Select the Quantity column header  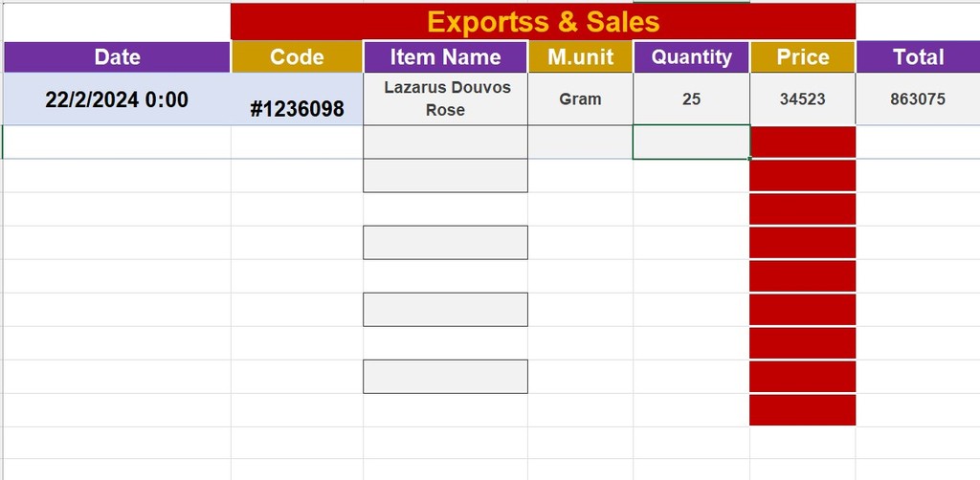(x=691, y=56)
